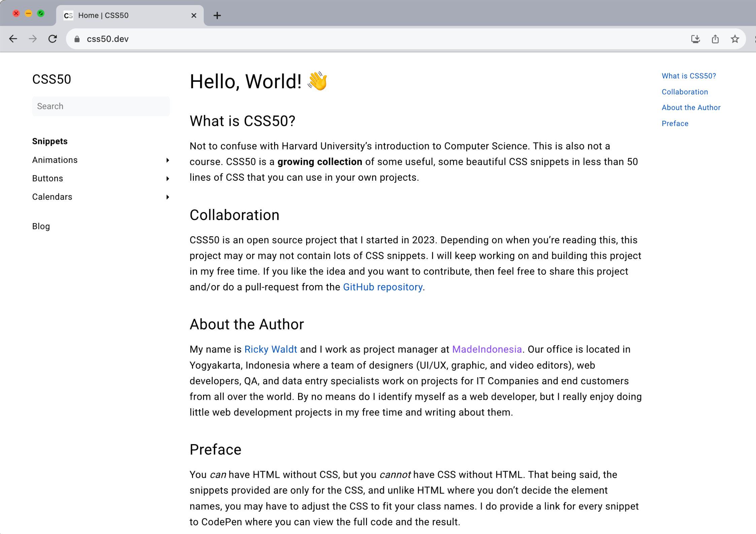Open a new tab with plus button
756x534 pixels.
click(217, 15)
